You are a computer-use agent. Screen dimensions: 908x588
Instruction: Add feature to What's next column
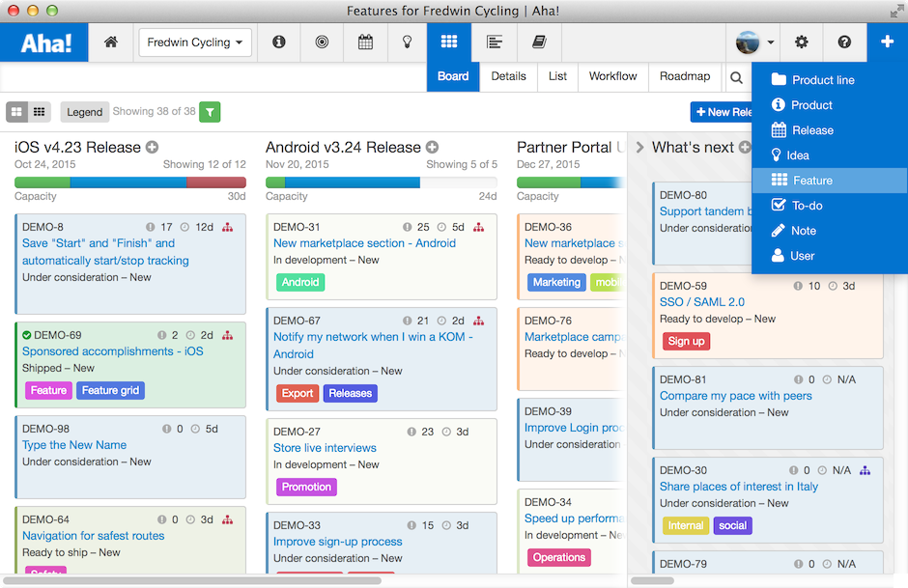pos(745,147)
